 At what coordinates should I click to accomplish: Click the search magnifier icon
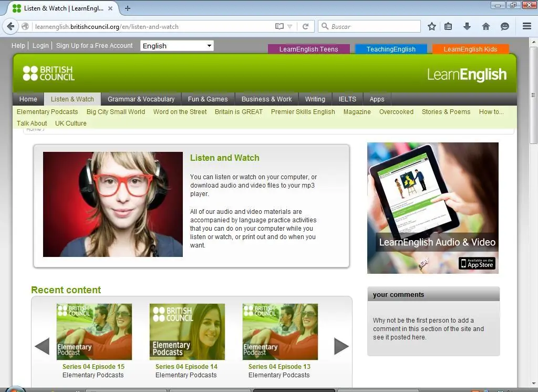click(325, 26)
